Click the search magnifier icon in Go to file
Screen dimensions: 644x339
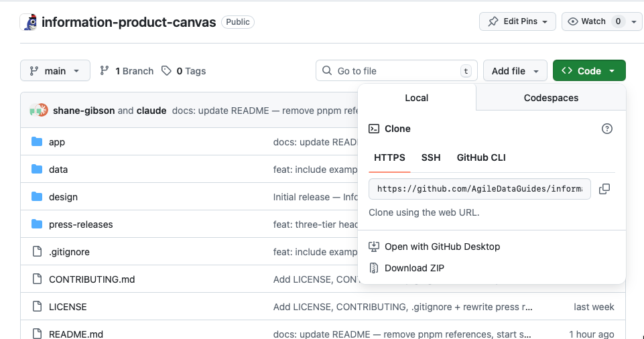click(327, 70)
